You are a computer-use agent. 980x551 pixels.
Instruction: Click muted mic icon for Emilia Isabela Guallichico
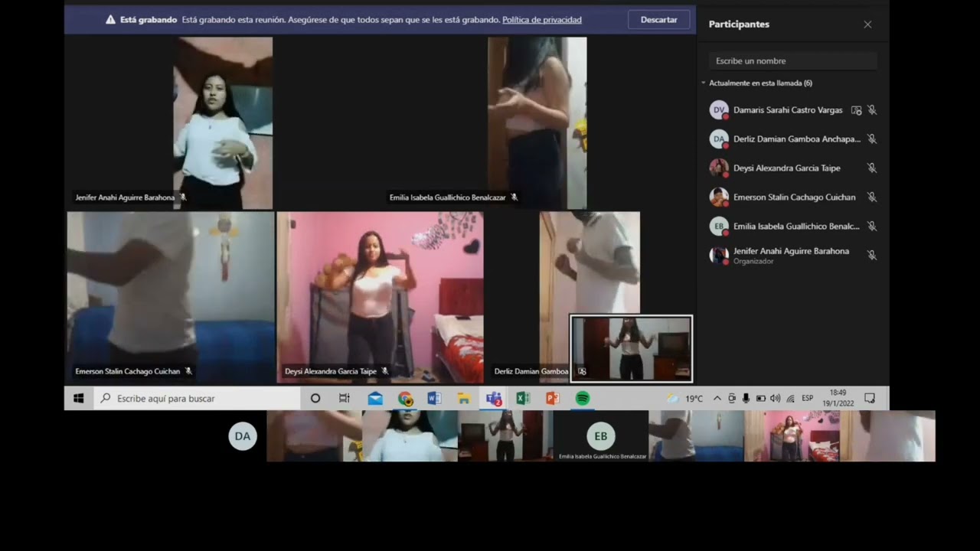(x=871, y=227)
